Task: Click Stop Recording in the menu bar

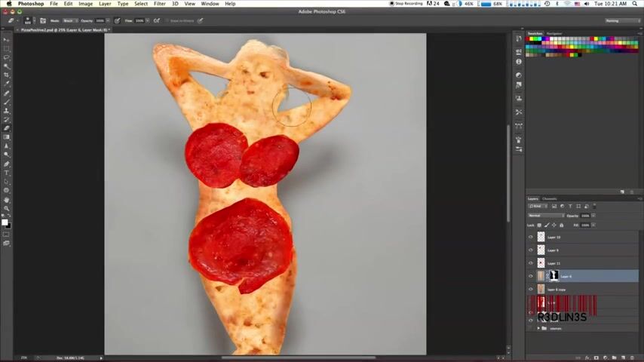Action: coord(408,4)
